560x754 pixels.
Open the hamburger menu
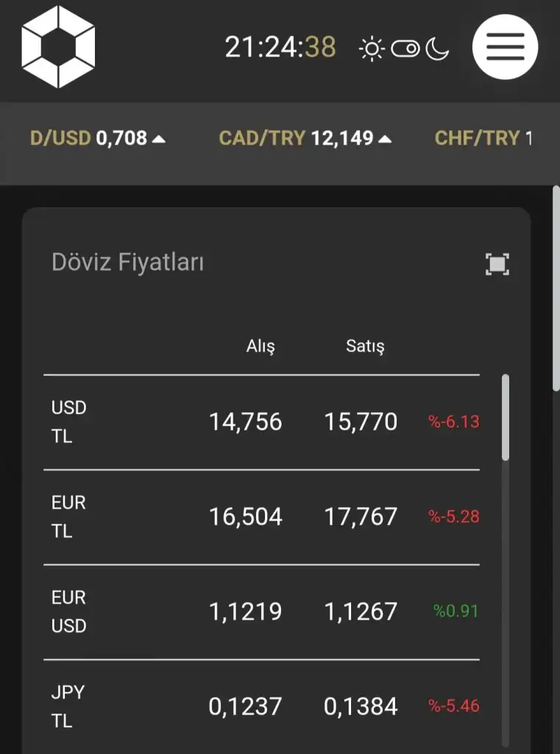(x=505, y=47)
